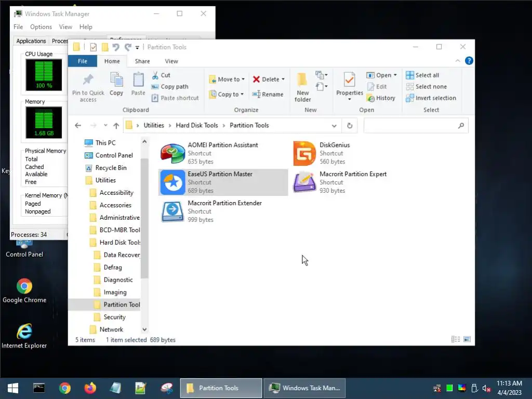Click Cut in Clipboard group
532x399 pixels.
click(x=161, y=75)
